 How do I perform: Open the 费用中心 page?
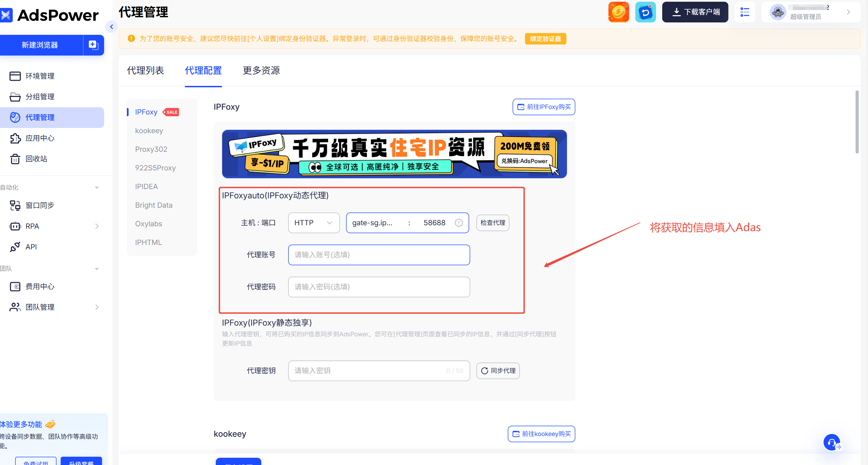click(x=41, y=286)
